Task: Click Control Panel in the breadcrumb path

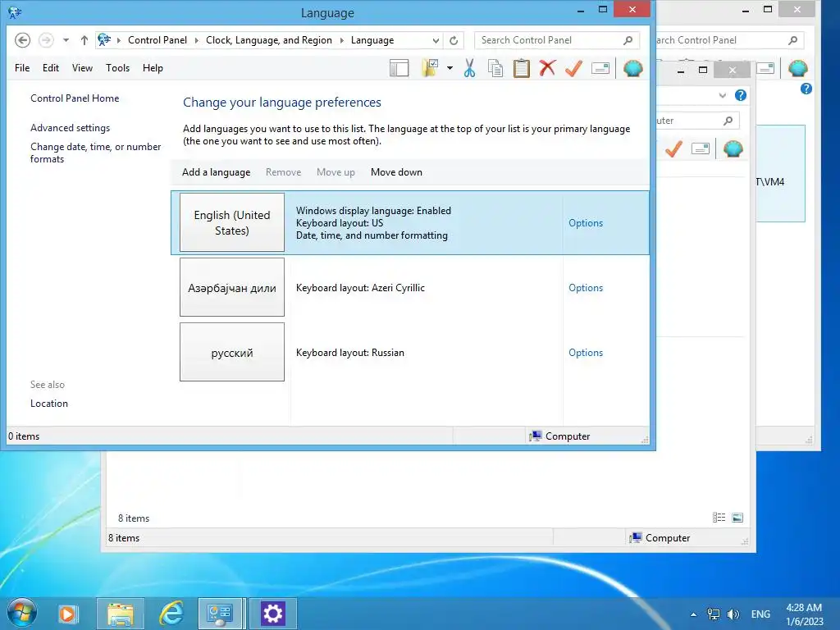Action: pos(157,40)
